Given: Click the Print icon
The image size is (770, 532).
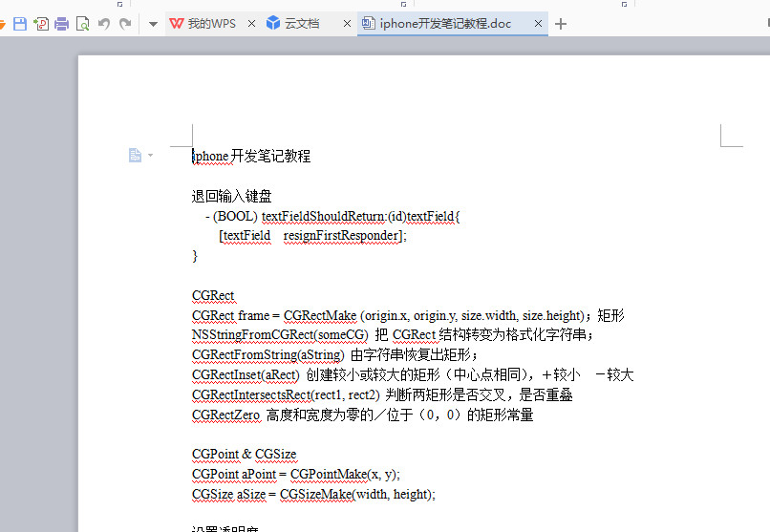Looking at the screenshot, I should click(62, 24).
